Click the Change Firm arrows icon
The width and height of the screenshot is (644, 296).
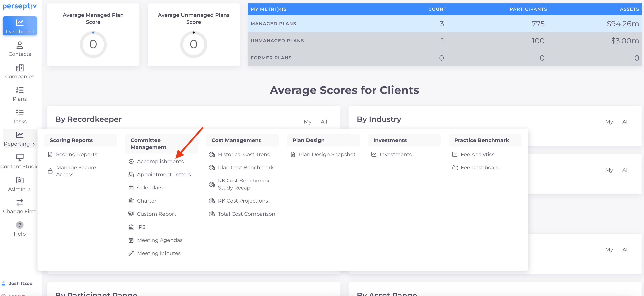tap(19, 202)
